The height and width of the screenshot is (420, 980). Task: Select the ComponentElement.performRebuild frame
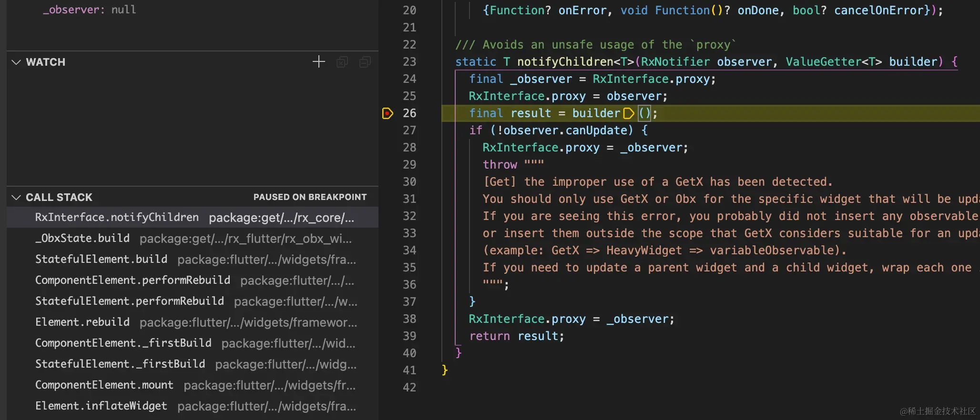click(x=133, y=280)
